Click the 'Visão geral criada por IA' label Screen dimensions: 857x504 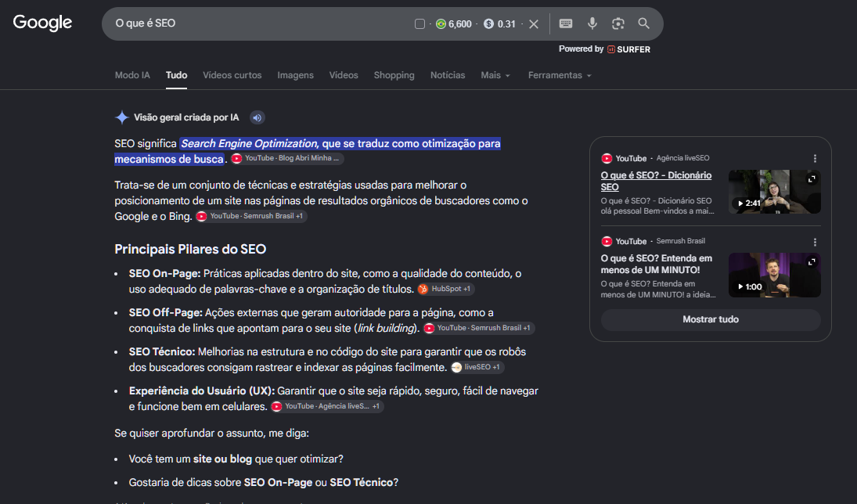[x=186, y=117]
